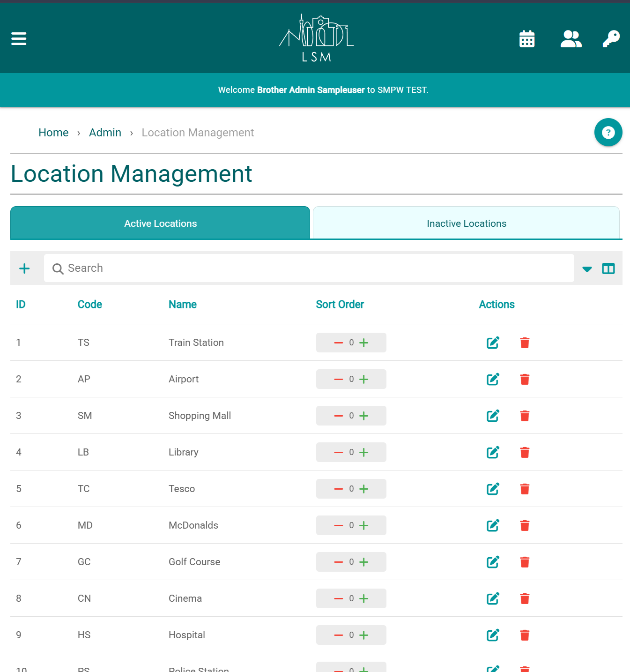Screen dimensions: 630x672
Task: Click the LSM logo
Action: point(317,38)
